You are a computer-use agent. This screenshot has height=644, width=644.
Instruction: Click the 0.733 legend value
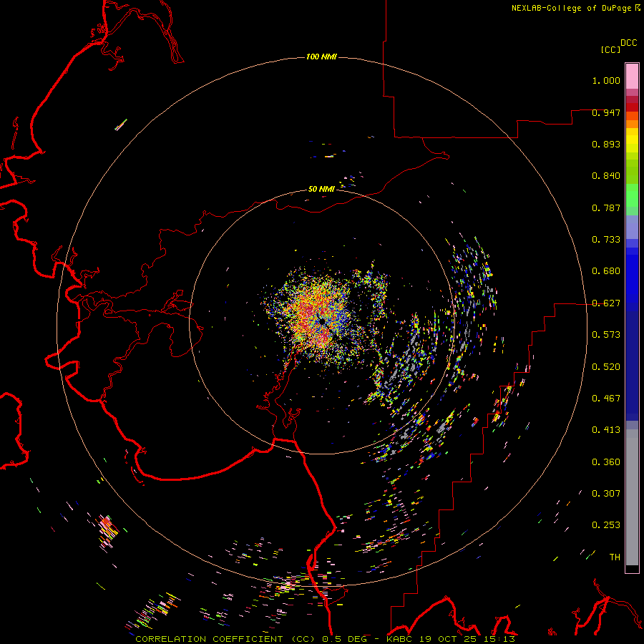coord(606,239)
